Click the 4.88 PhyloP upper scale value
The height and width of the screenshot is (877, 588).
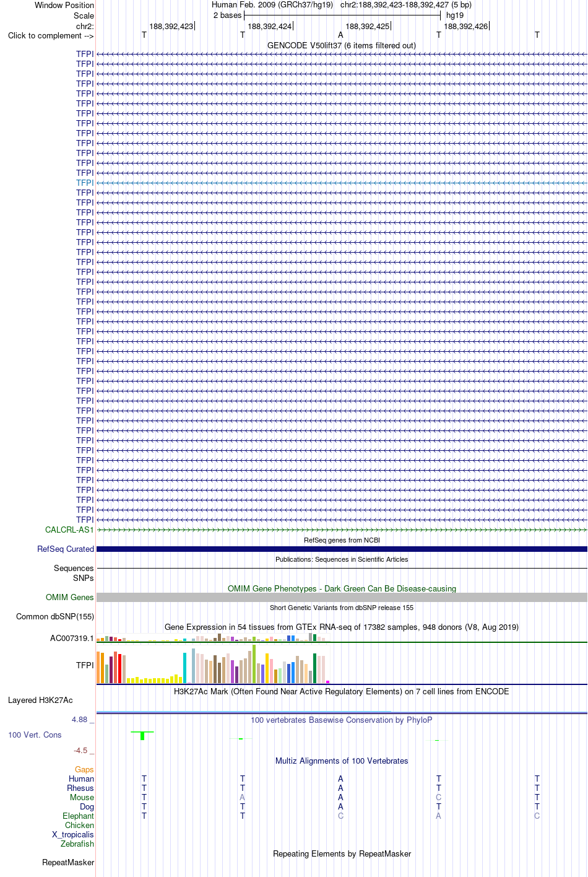coord(82,719)
